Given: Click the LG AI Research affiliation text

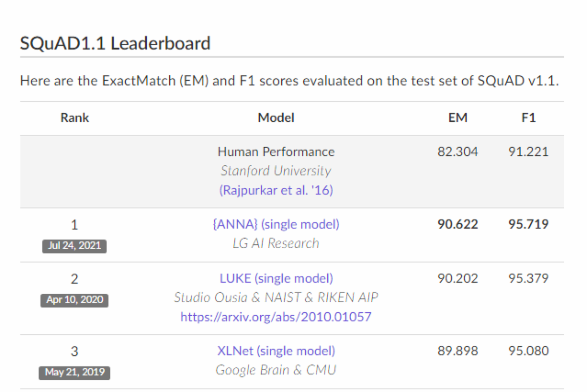Looking at the screenshot, I should [x=276, y=243].
